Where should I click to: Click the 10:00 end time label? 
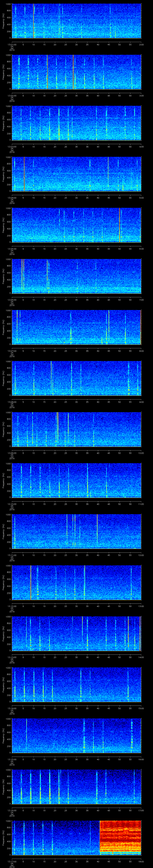point(141,453)
